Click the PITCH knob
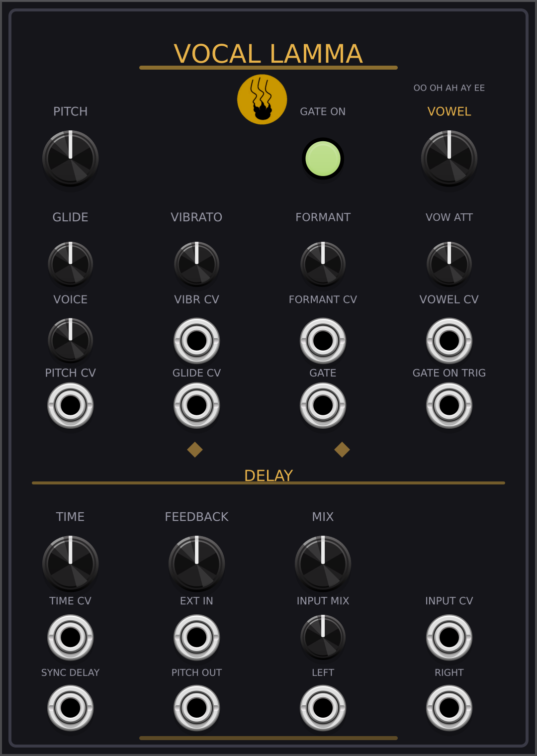Screen dimensions: 537x756 pos(71,159)
